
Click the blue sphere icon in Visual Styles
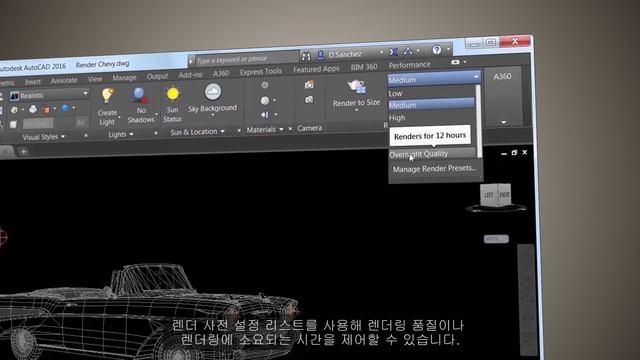[64, 108]
